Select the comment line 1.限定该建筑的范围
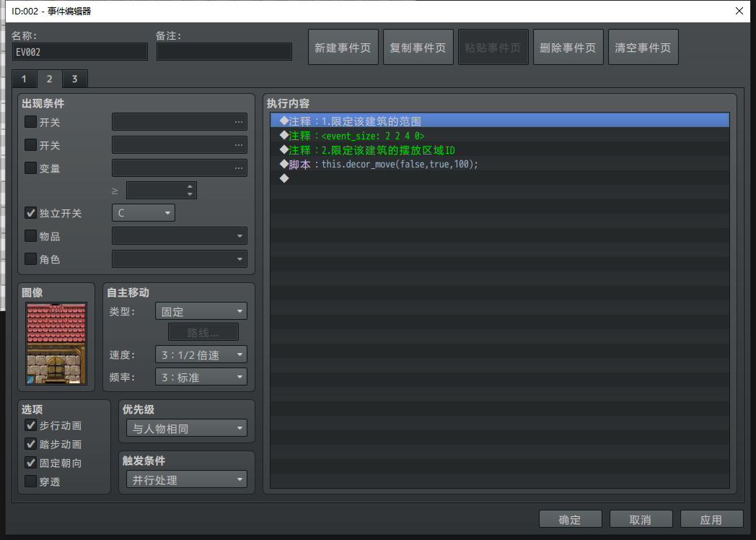The width and height of the screenshot is (756, 540). pos(500,121)
